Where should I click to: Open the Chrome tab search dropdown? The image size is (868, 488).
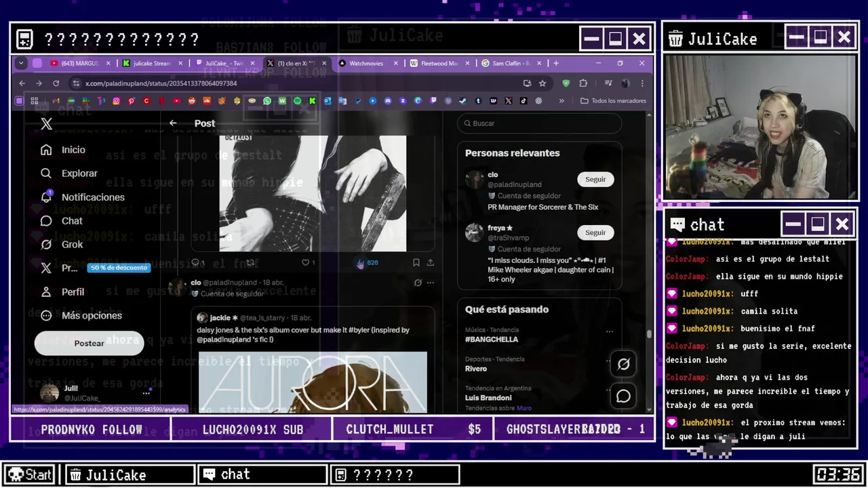(x=21, y=63)
